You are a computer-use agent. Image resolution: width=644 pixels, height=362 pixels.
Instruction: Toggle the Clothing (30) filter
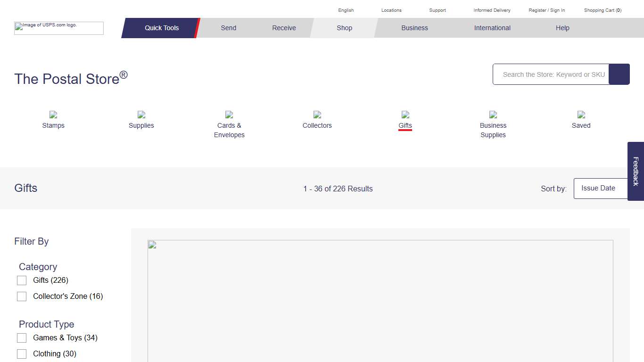pos(22,354)
